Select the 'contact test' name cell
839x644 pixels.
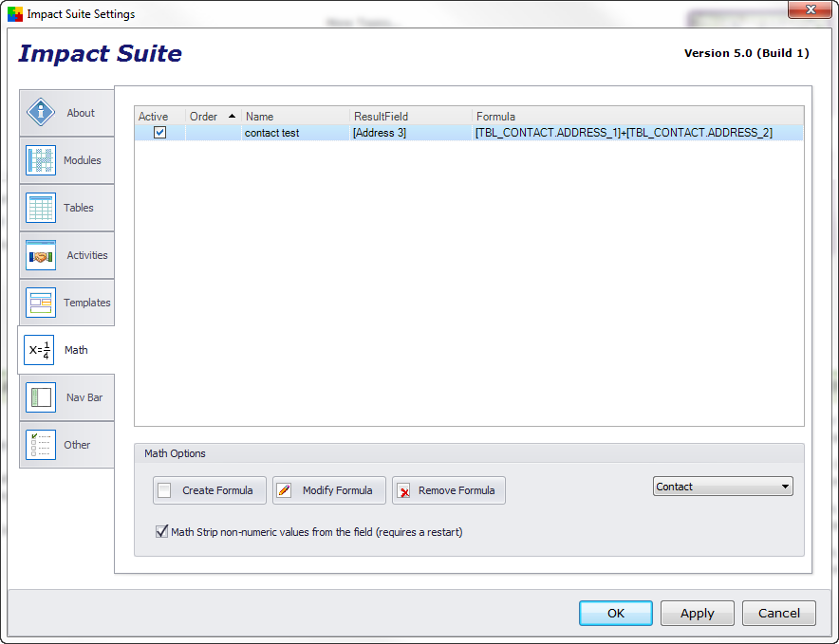[x=295, y=133]
